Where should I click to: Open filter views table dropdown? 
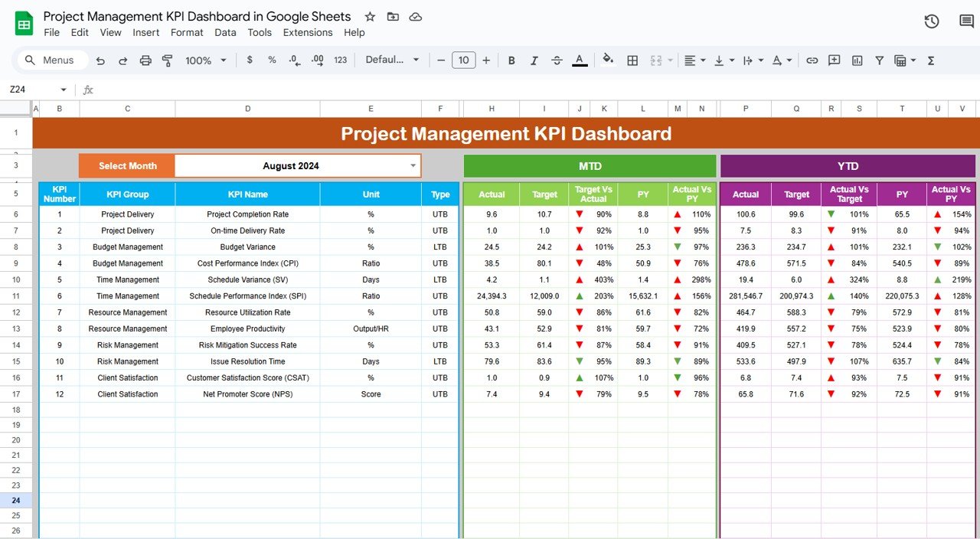coord(905,60)
